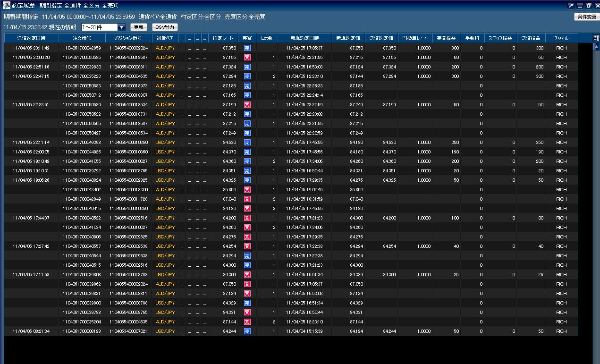Click the detach window arrow icon
This screenshot has width=600, height=364.
[x=571, y=6]
